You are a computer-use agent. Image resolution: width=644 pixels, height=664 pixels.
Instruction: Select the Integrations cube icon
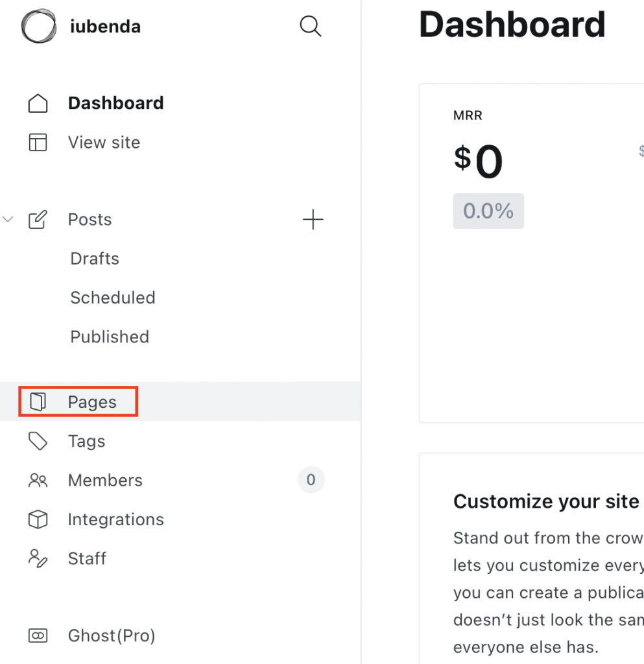point(38,519)
